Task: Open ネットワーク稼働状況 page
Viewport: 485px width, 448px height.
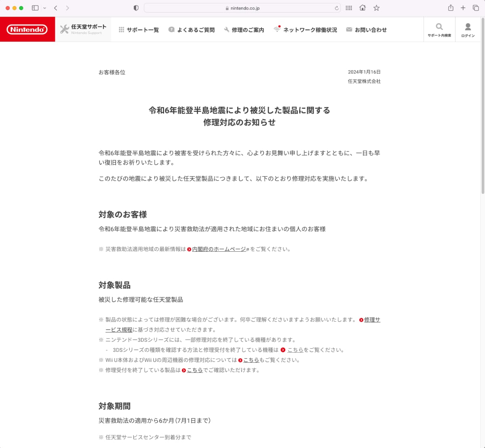Action: tap(305, 30)
